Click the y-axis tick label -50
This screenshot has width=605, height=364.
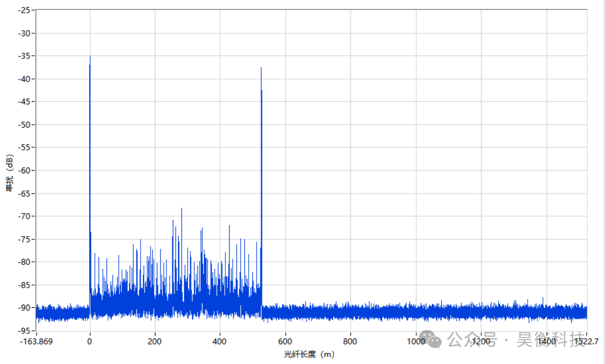coord(24,125)
